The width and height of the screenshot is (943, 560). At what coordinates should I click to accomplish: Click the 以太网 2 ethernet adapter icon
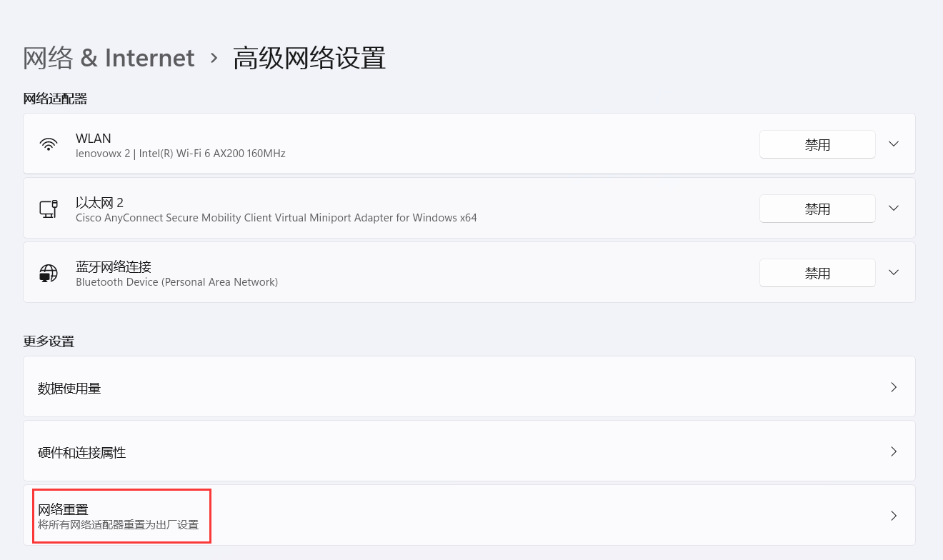(49, 209)
